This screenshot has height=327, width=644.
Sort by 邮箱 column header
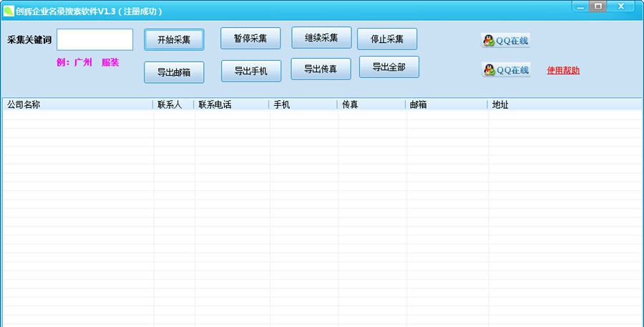[x=446, y=104]
